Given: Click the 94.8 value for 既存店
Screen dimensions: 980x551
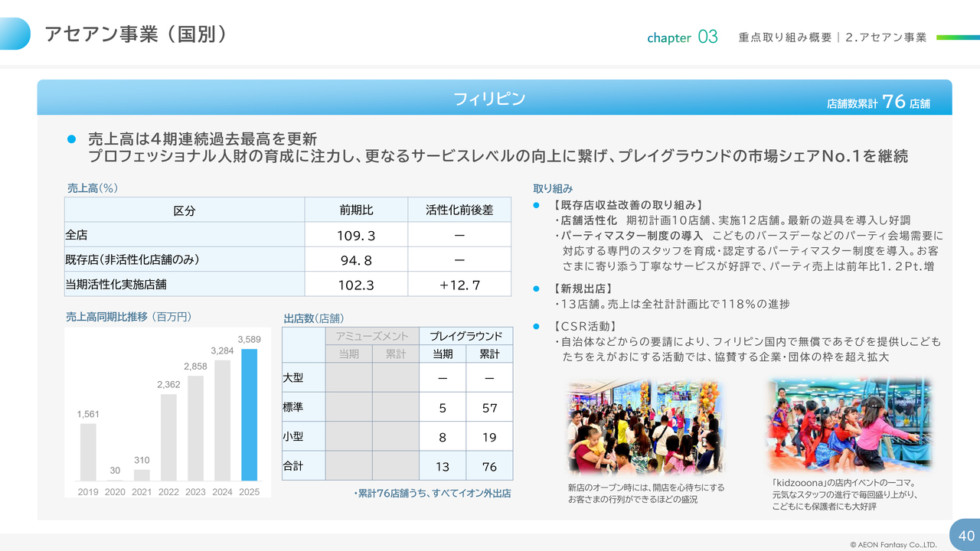Looking at the screenshot, I should tap(356, 260).
